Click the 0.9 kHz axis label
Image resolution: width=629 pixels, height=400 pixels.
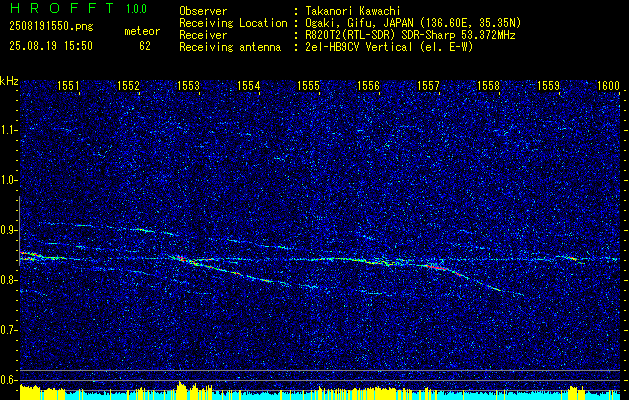click(x=8, y=230)
